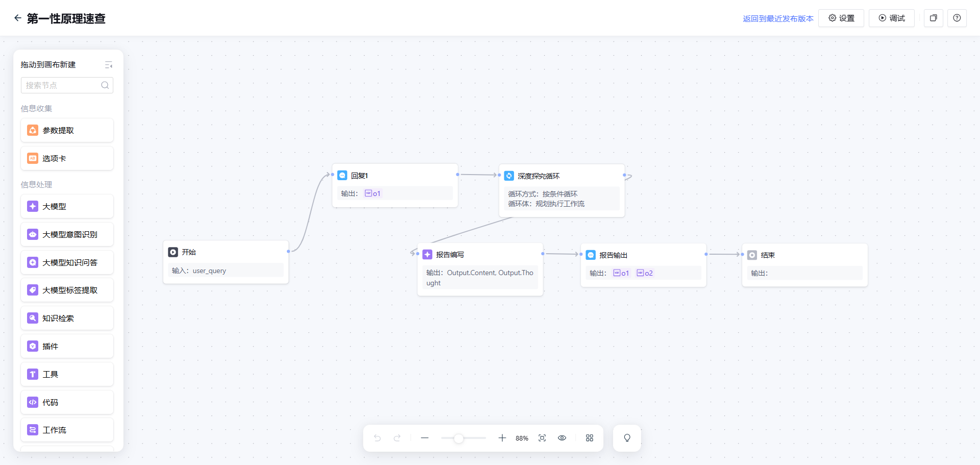
Task: Click the undo arrow in canvas toolbar
Action: [377, 438]
